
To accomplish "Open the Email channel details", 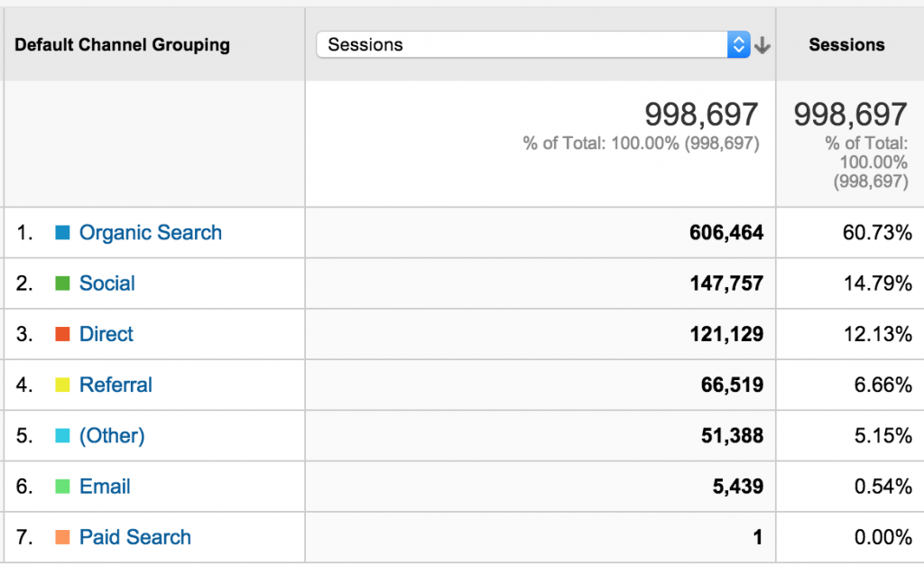I will (105, 487).
